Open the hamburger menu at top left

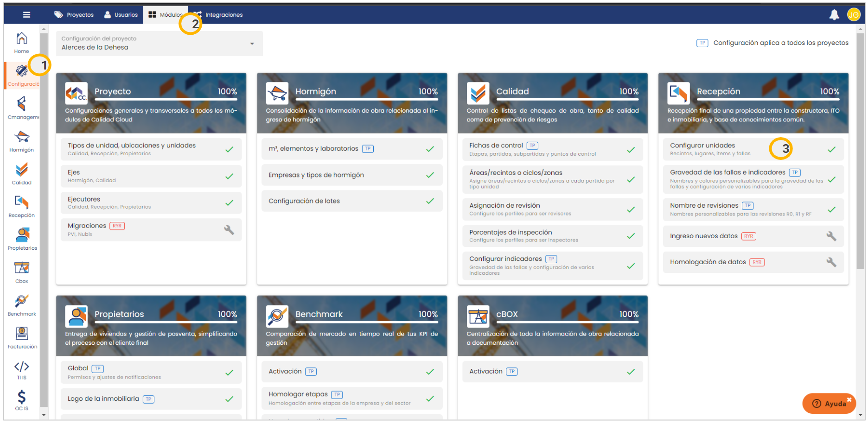26,15
